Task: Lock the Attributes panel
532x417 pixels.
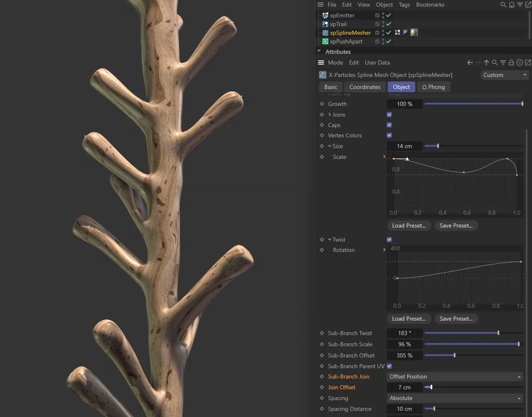Action: [x=511, y=62]
